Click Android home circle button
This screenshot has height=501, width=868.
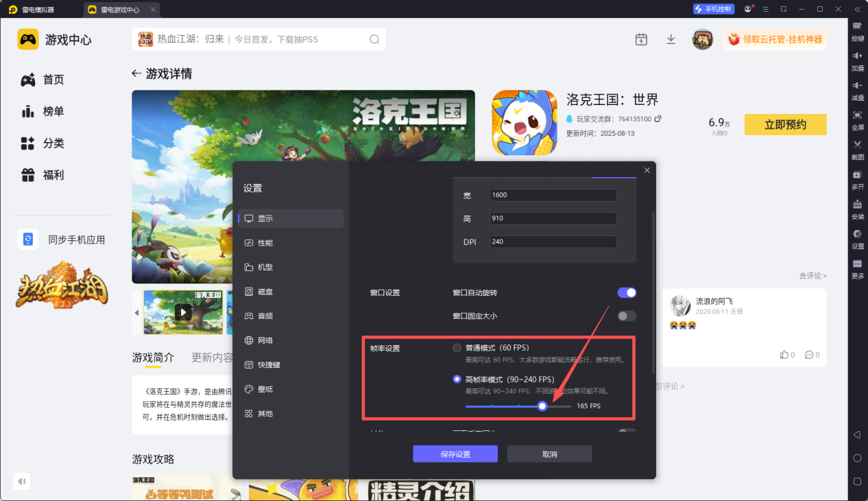click(857, 458)
